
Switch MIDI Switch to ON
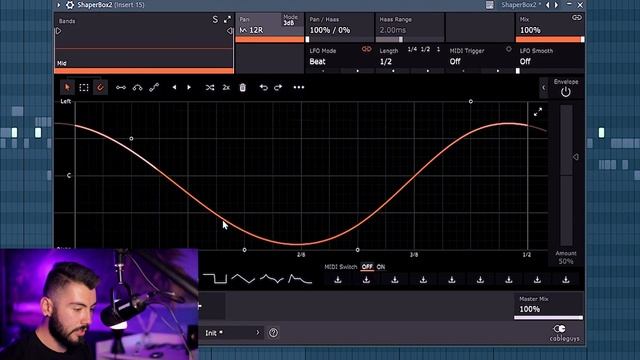click(x=381, y=267)
